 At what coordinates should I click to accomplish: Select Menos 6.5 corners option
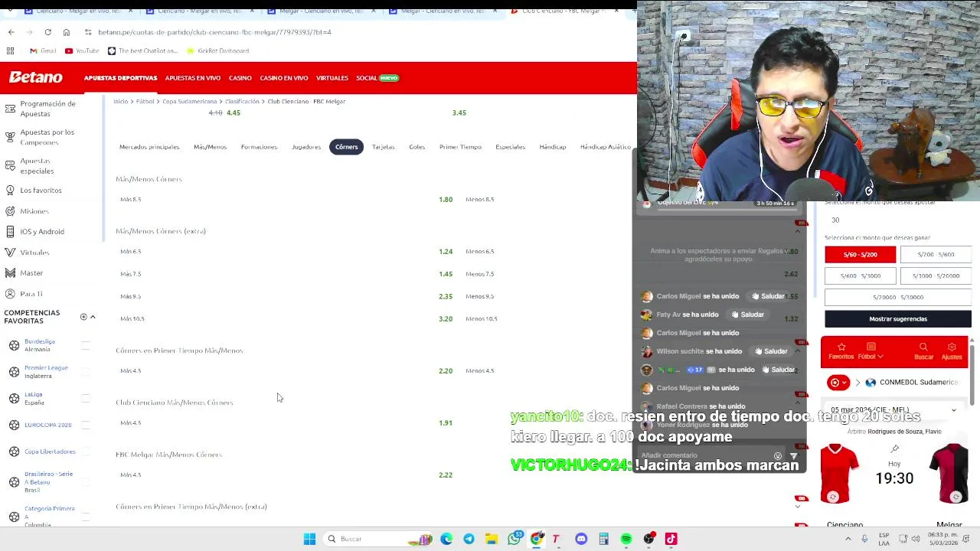pos(479,252)
